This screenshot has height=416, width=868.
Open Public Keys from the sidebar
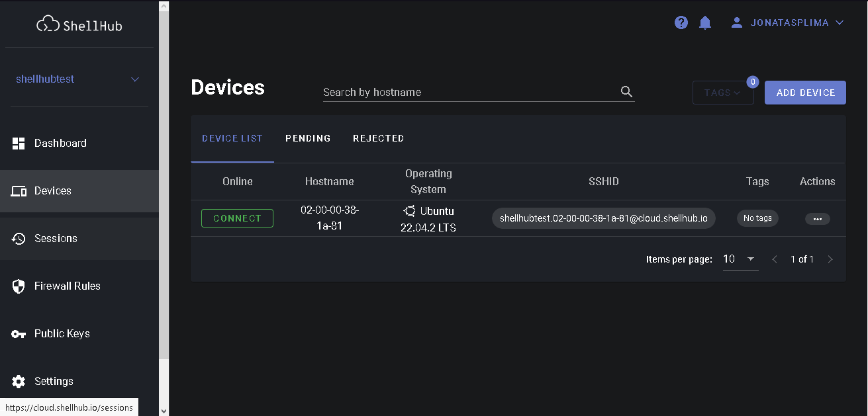[79, 333]
